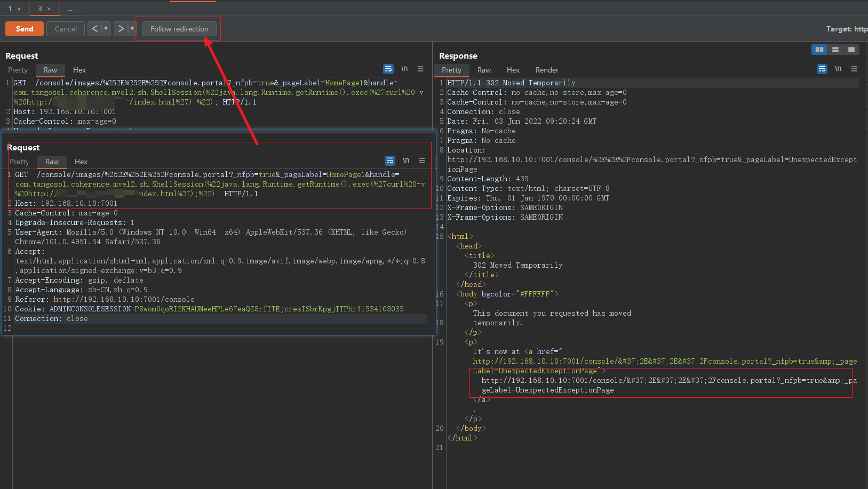The height and width of the screenshot is (489, 868).
Task: Click the body bgcolor line in response
Action: 507,294
